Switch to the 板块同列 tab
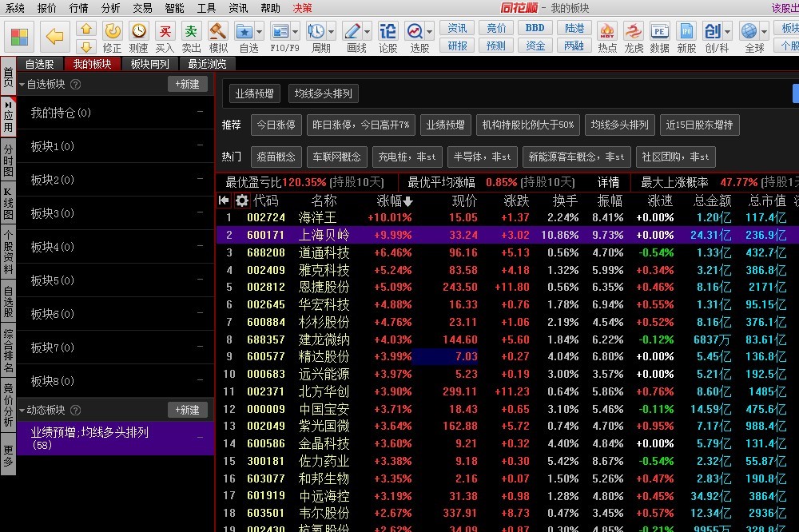Viewport: 799px width, 532px height. coord(149,64)
